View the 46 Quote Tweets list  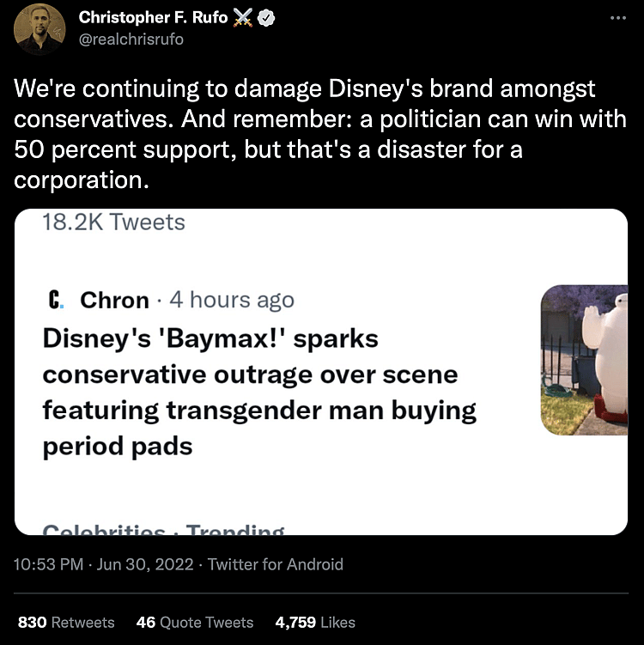coord(195,622)
